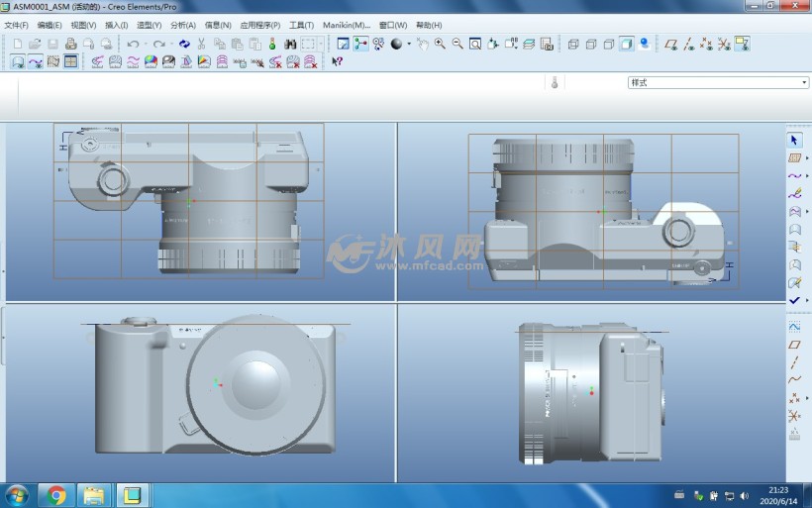The height and width of the screenshot is (508, 812).
Task: Open the Layers stack icon
Action: click(529, 44)
